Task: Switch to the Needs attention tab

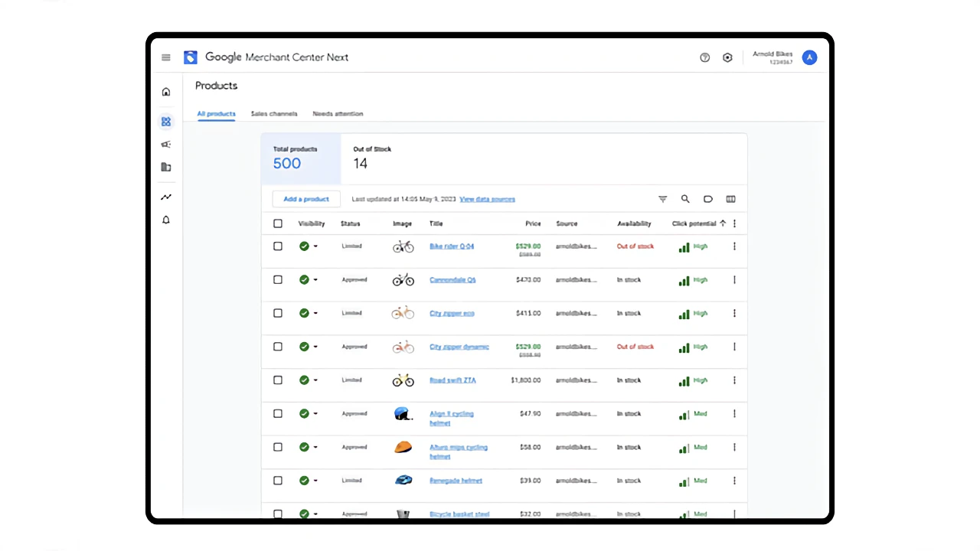Action: point(338,113)
